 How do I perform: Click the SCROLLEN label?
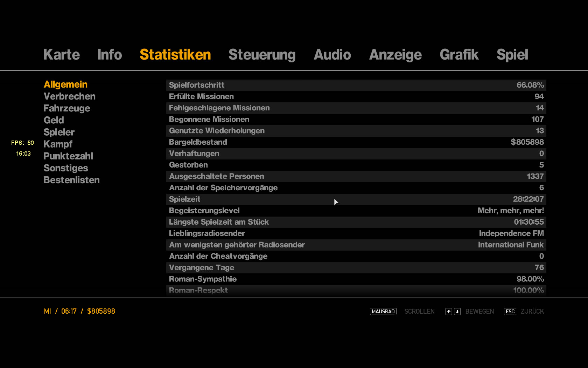(419, 312)
